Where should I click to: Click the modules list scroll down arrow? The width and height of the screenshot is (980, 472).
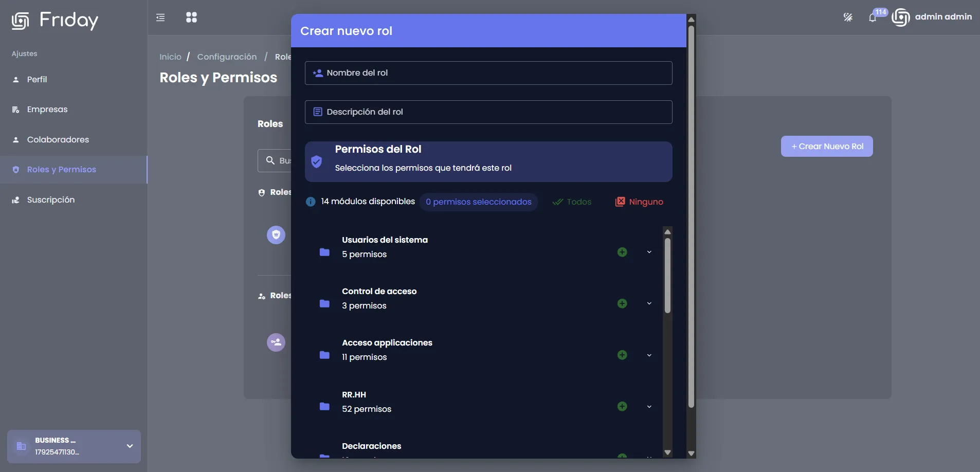[x=667, y=452]
